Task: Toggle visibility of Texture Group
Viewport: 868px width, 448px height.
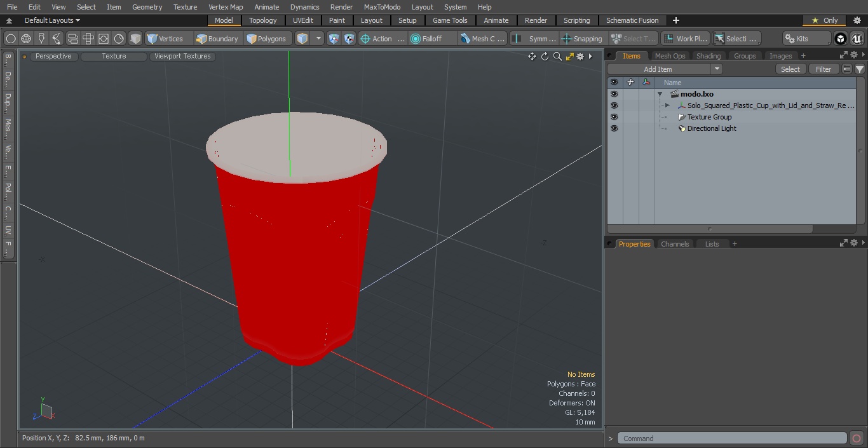Action: click(x=614, y=117)
